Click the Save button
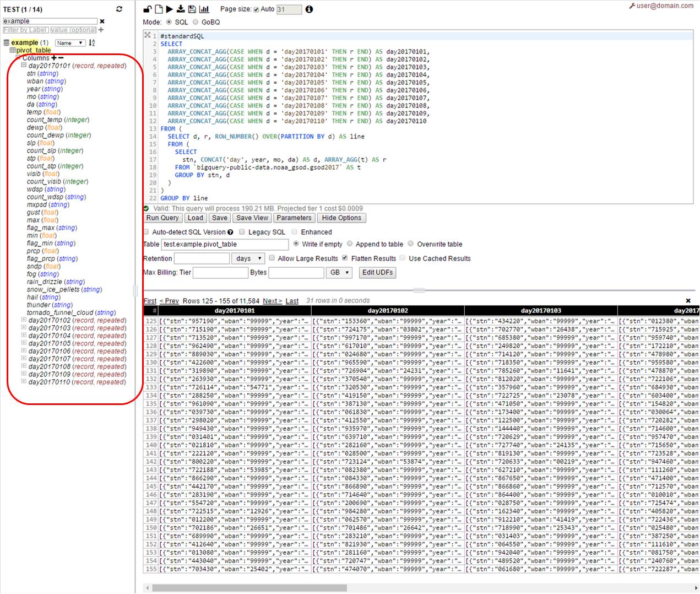 (220, 218)
